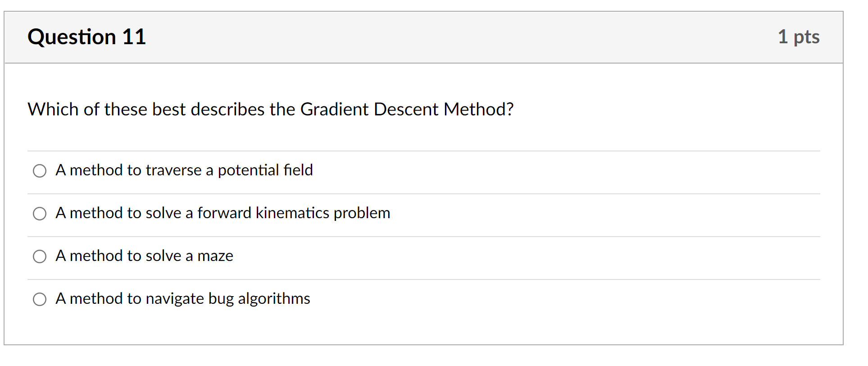Click the Question 11 header
The image size is (868, 366).
click(86, 37)
